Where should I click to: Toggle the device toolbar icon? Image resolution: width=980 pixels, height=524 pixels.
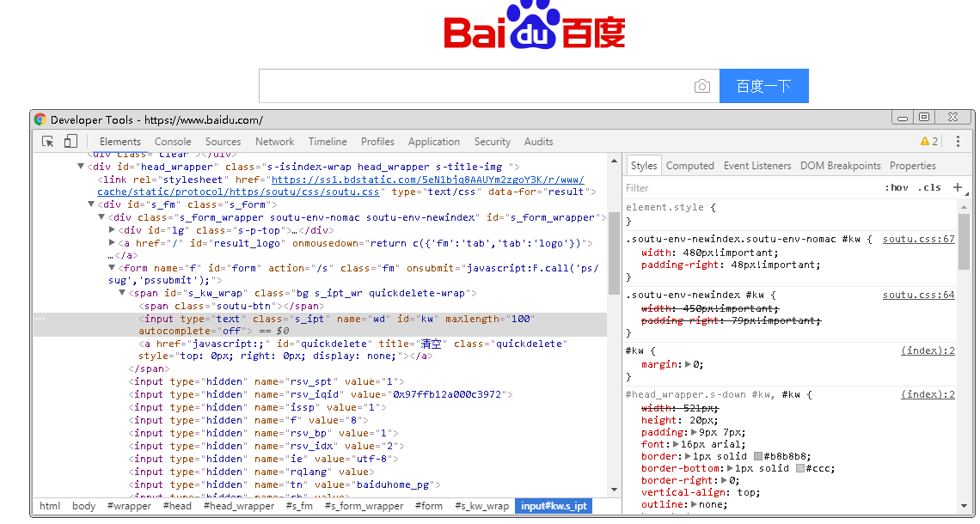[x=70, y=141]
